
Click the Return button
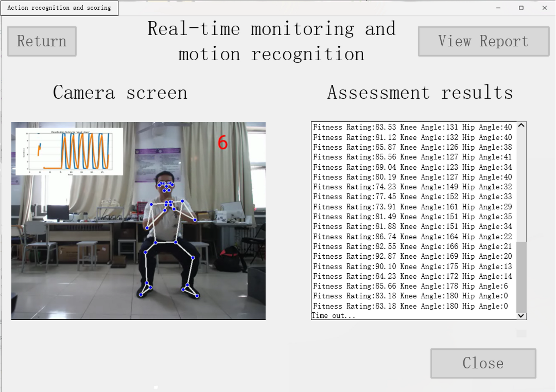coord(42,41)
